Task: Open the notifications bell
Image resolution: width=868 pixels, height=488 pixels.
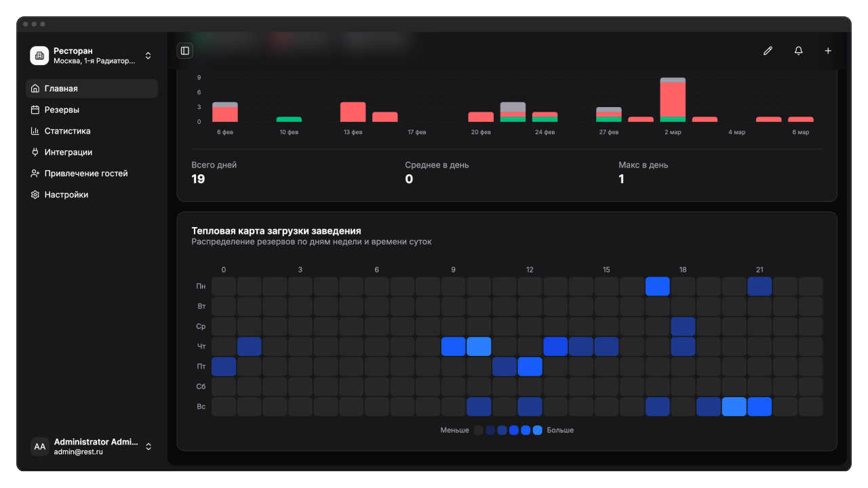Action: point(798,51)
